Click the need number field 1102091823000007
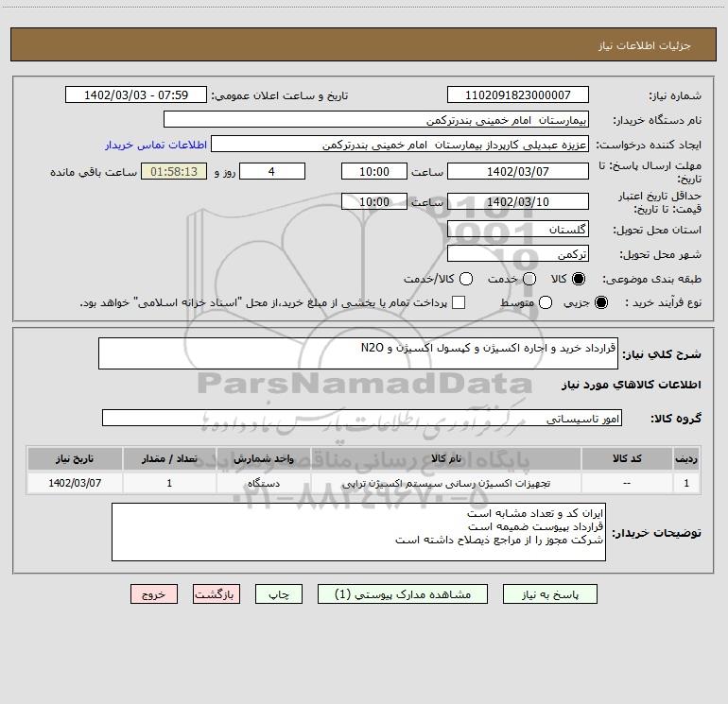Viewport: 728px width, 704px height. (x=518, y=95)
